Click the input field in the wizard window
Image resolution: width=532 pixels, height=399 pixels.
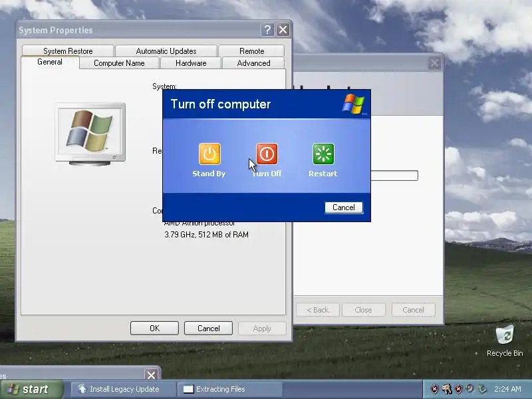pyautogui.click(x=394, y=176)
